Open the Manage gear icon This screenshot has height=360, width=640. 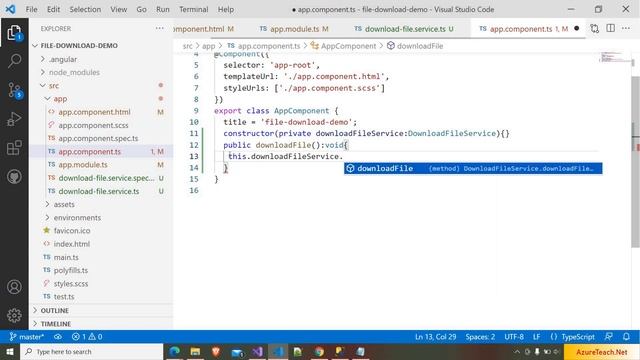point(14,315)
